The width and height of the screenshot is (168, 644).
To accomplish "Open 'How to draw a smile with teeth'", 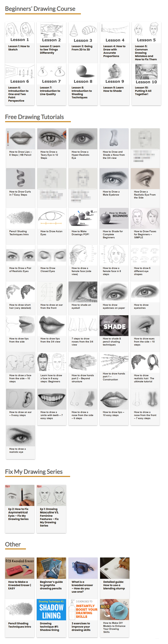I will [52, 415].
